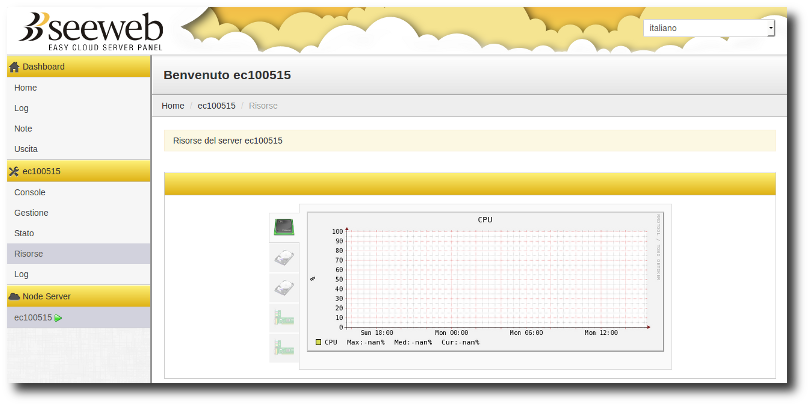Open the italiano language dropdown
Image resolution: width=810 pixels, height=406 pixels.
click(709, 28)
